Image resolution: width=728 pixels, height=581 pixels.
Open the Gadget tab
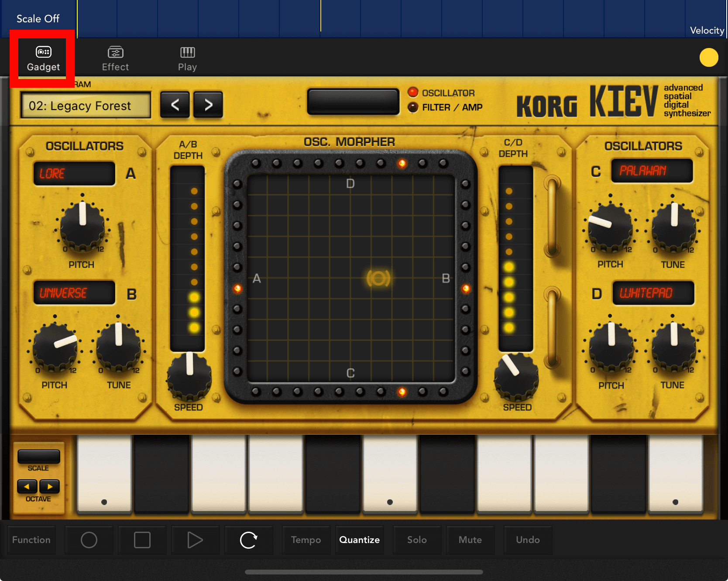[43, 59]
